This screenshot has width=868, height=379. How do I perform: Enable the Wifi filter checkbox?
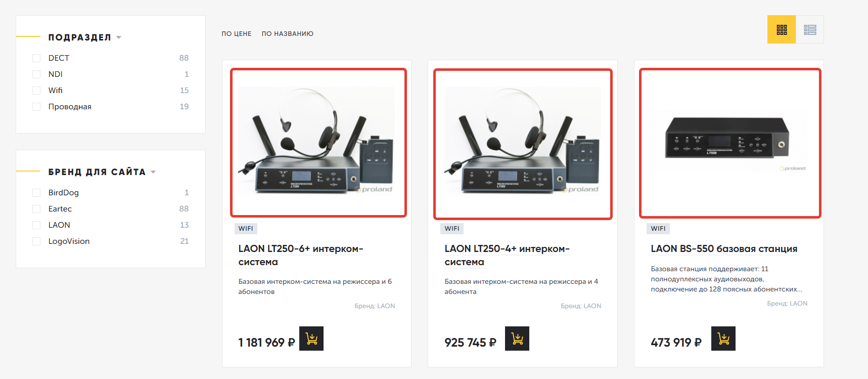click(36, 91)
